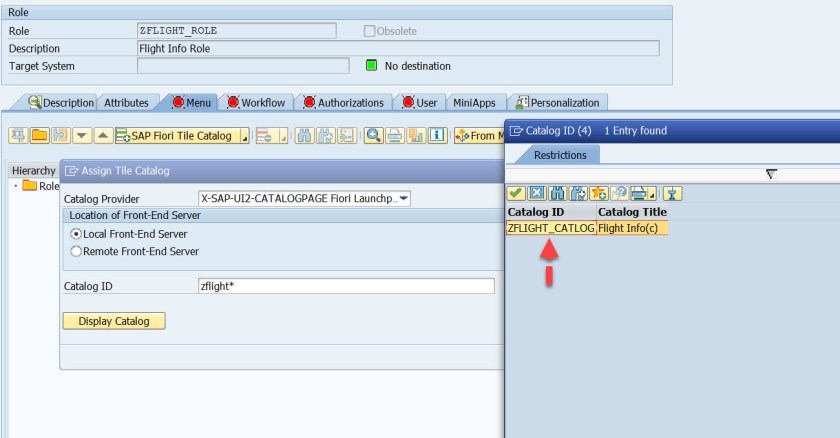Select Local Front-End Server radio button
Screen dimensions: 840x438
tap(76, 234)
